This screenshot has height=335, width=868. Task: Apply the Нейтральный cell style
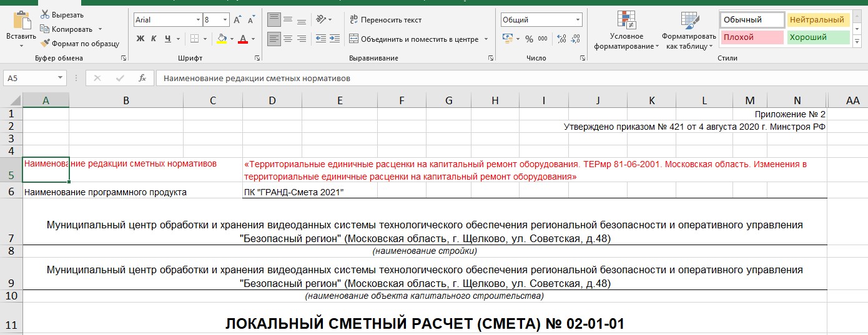[818, 20]
